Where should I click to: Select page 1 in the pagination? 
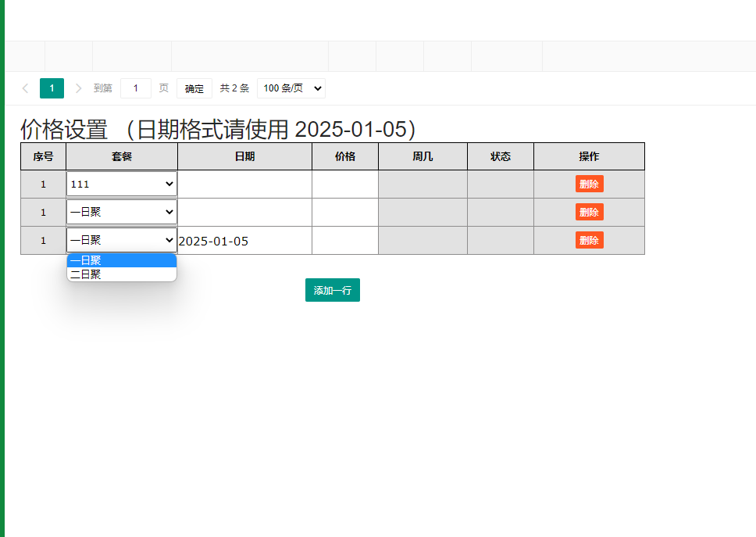tap(52, 88)
